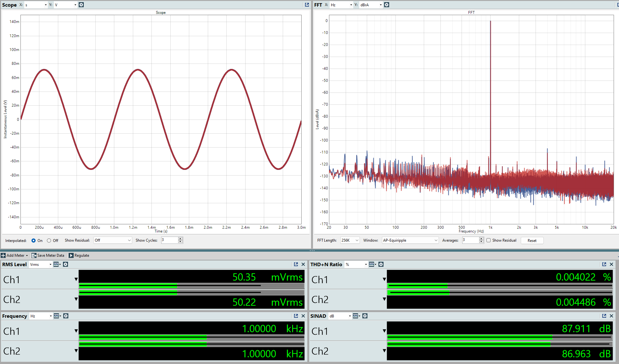
Task: Open the Scope Show Residual dropdown
Action: (x=113, y=240)
